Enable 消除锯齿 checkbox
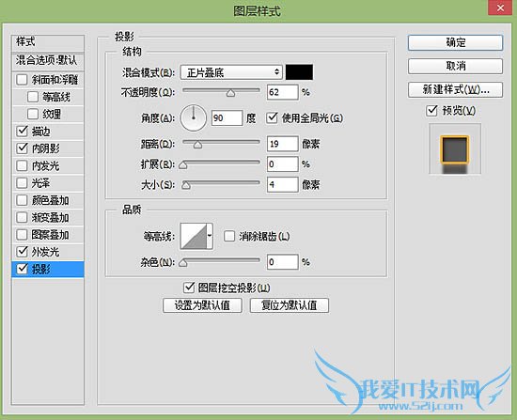The width and height of the screenshot is (517, 420). pyautogui.click(x=229, y=236)
